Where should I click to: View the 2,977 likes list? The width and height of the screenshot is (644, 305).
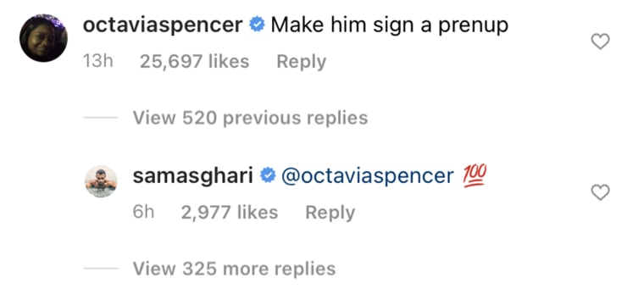(230, 213)
